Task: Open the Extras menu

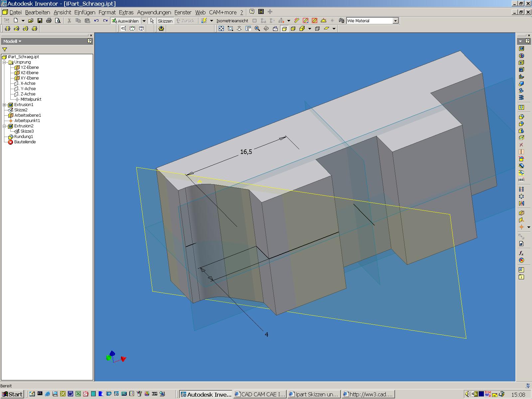Action: pyautogui.click(x=126, y=12)
